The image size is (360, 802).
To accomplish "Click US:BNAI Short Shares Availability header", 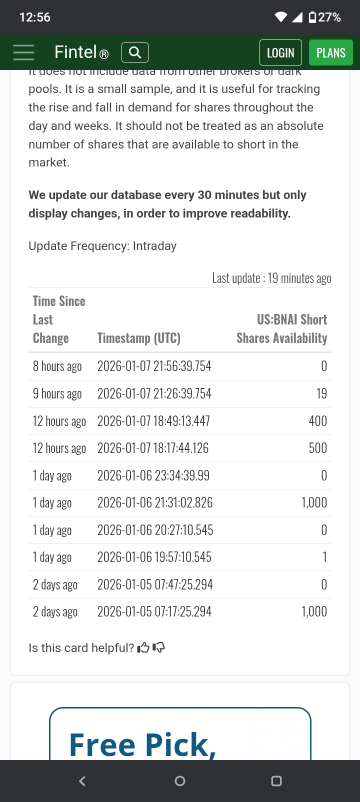I will pos(282,329).
